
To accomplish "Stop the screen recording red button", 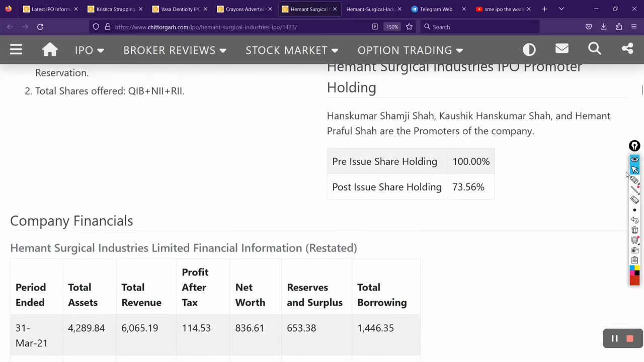I will pos(630,339).
